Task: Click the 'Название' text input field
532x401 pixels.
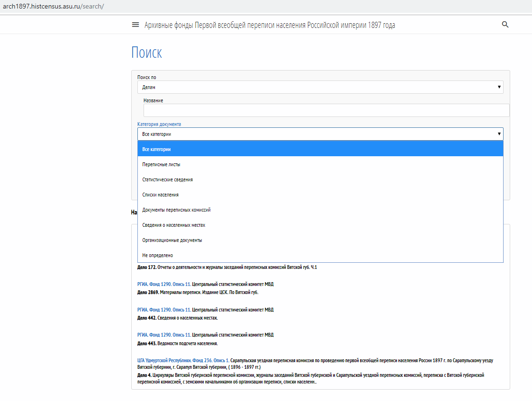Action: tap(326, 110)
